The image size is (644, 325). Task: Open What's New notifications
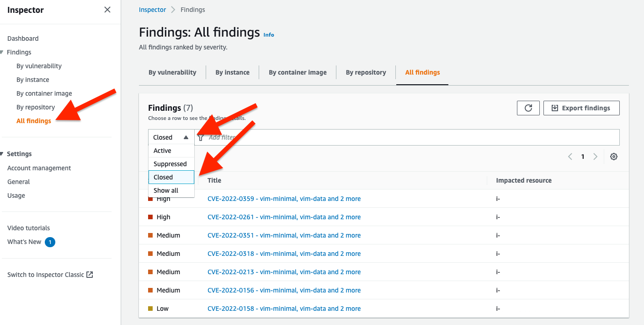point(24,241)
